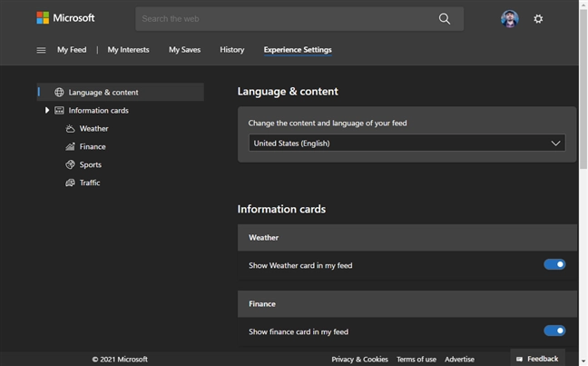Image resolution: width=588 pixels, height=366 pixels.
Task: Click 'Show finance card in my feed' text
Action: (x=299, y=331)
